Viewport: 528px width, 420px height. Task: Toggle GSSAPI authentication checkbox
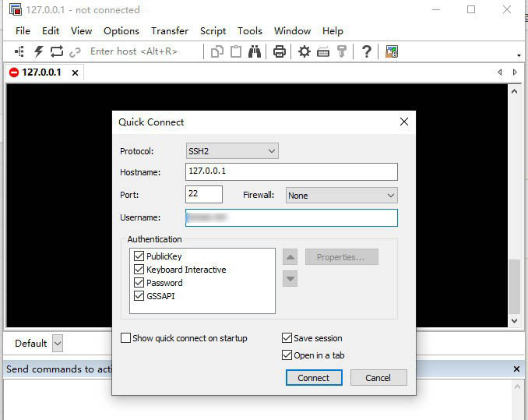[x=139, y=296]
